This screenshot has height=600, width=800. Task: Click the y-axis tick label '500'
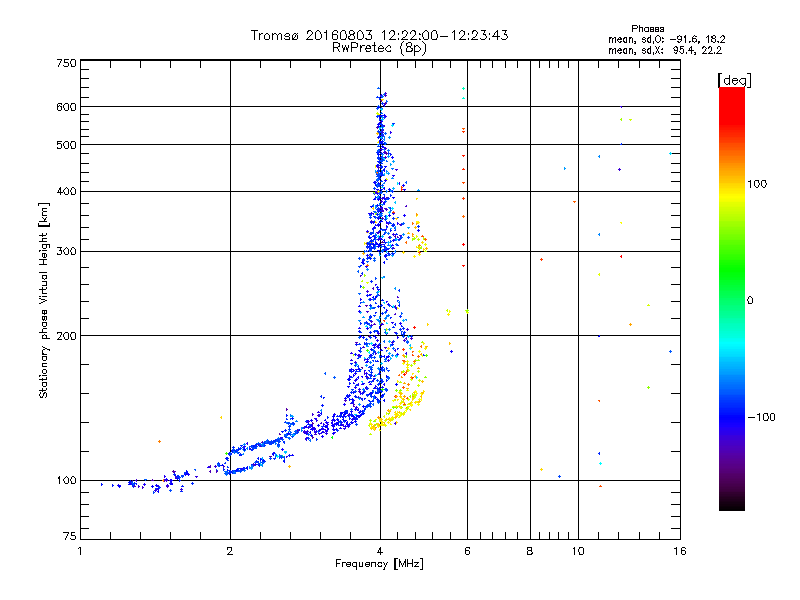pos(66,145)
